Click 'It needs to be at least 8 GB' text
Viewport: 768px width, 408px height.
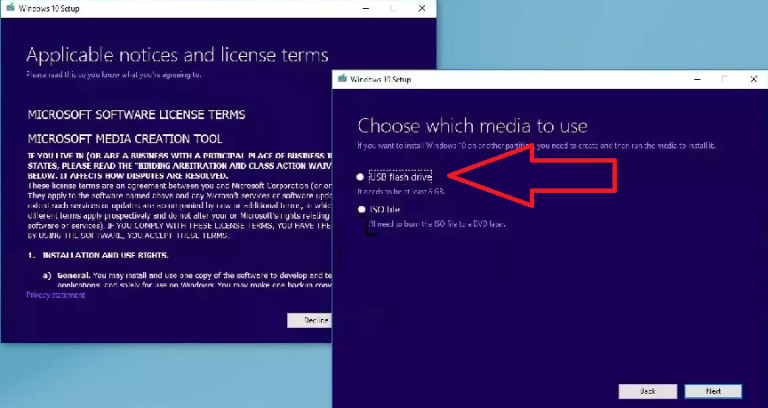401,192
